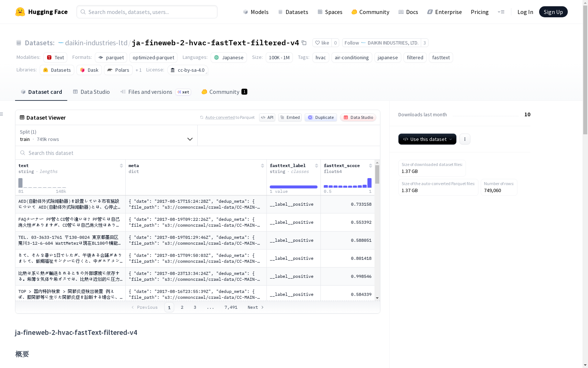Viewport: 588px width, 368px height.
Task: Go to page 2 of the viewer
Action: [182, 307]
